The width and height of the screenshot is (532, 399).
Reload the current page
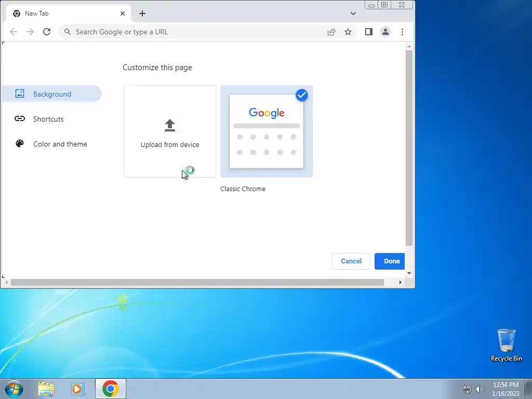pyautogui.click(x=47, y=32)
